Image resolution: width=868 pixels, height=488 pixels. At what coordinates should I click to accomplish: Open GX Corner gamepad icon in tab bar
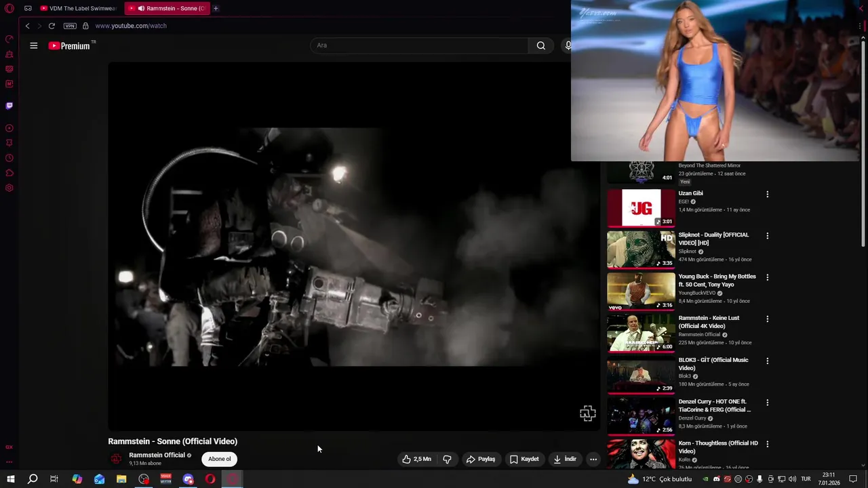(x=28, y=8)
